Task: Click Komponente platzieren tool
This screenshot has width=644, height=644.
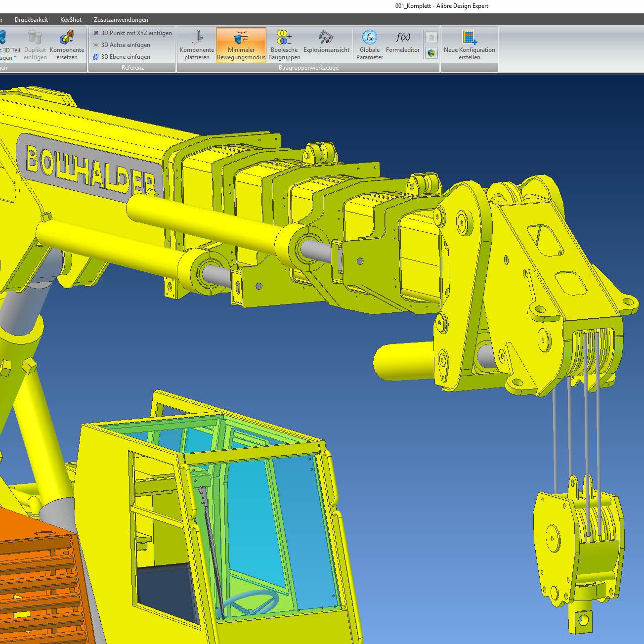Action: (197, 45)
